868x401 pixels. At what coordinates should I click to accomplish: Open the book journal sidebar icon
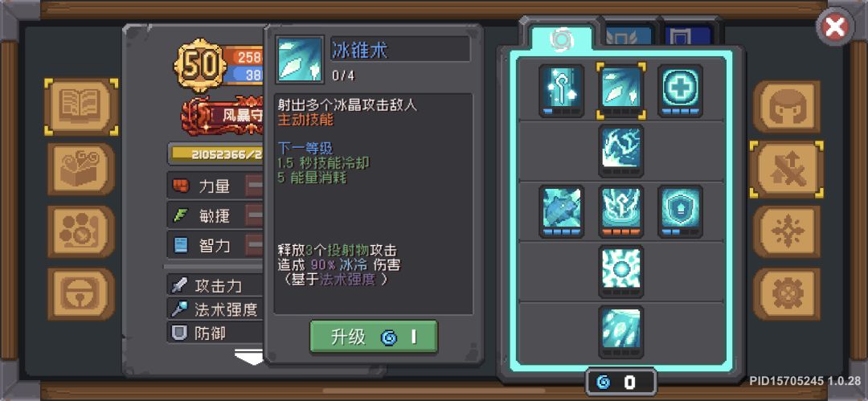(81, 106)
